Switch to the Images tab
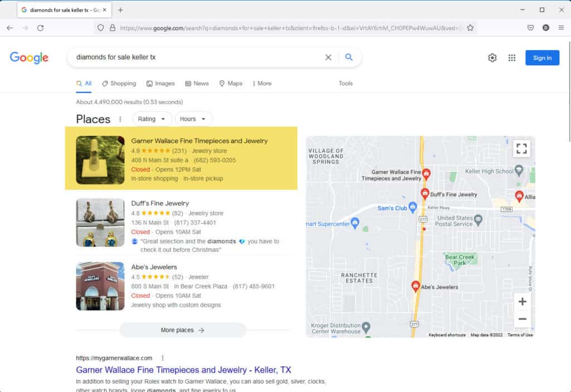This screenshot has width=571, height=392. (161, 84)
